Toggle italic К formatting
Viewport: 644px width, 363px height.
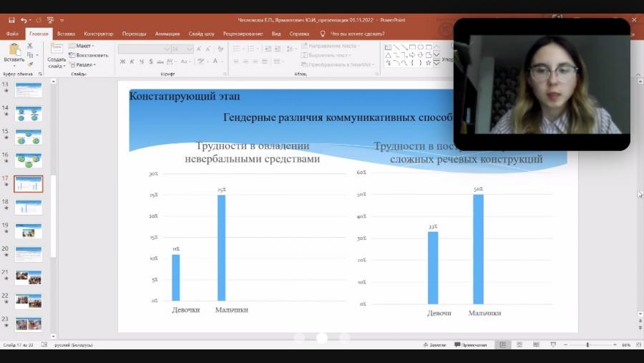pos(132,62)
